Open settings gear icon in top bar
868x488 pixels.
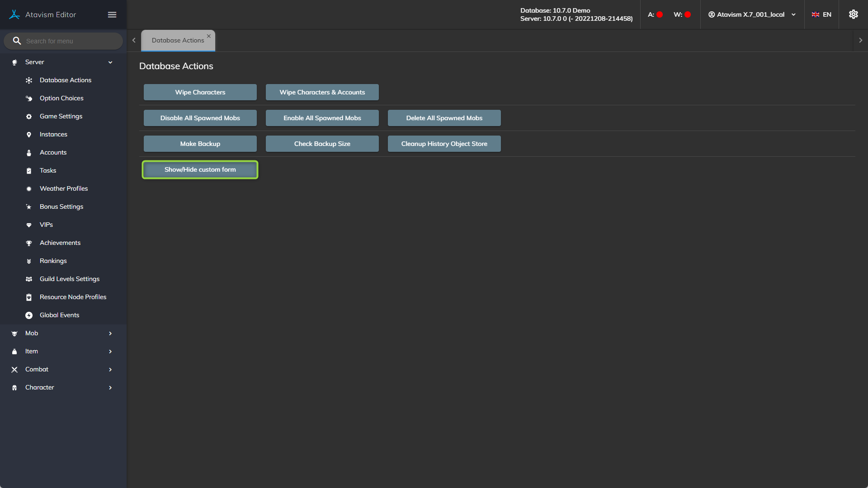853,14
